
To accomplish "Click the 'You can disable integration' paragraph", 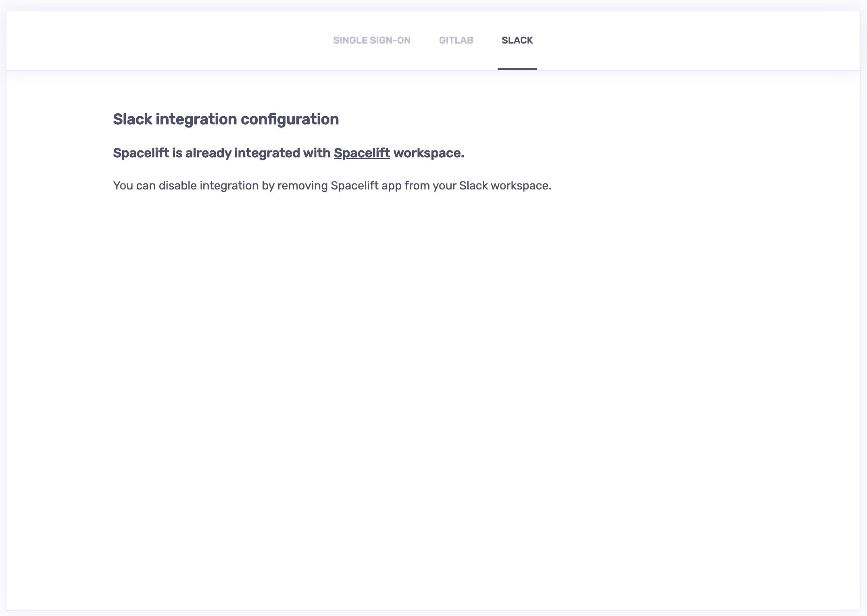I will (x=331, y=185).
